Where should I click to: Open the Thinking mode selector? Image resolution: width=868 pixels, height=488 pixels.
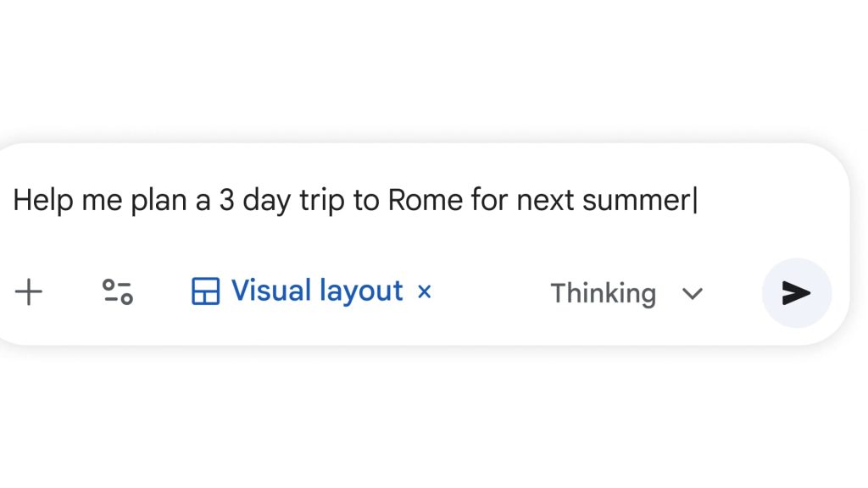click(604, 293)
